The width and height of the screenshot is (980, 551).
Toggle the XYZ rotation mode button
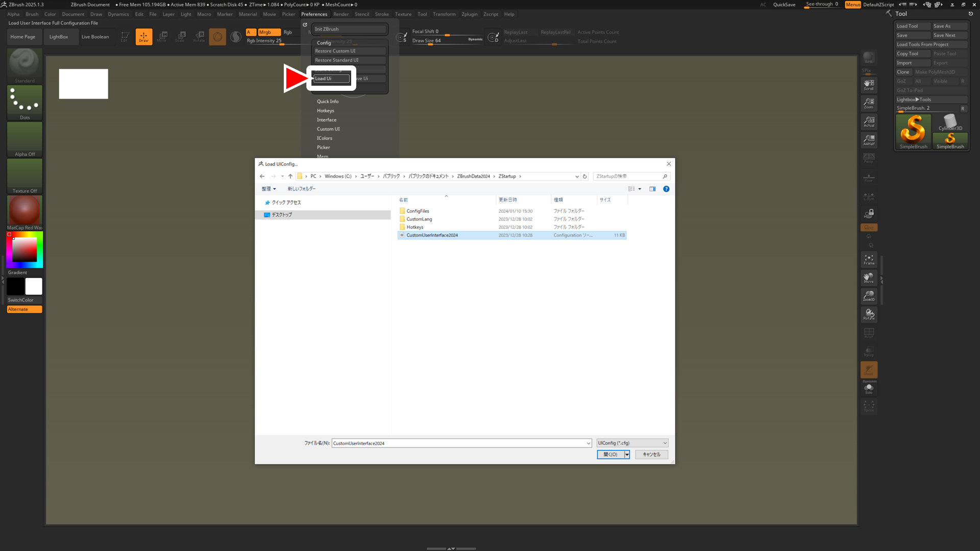(x=869, y=227)
